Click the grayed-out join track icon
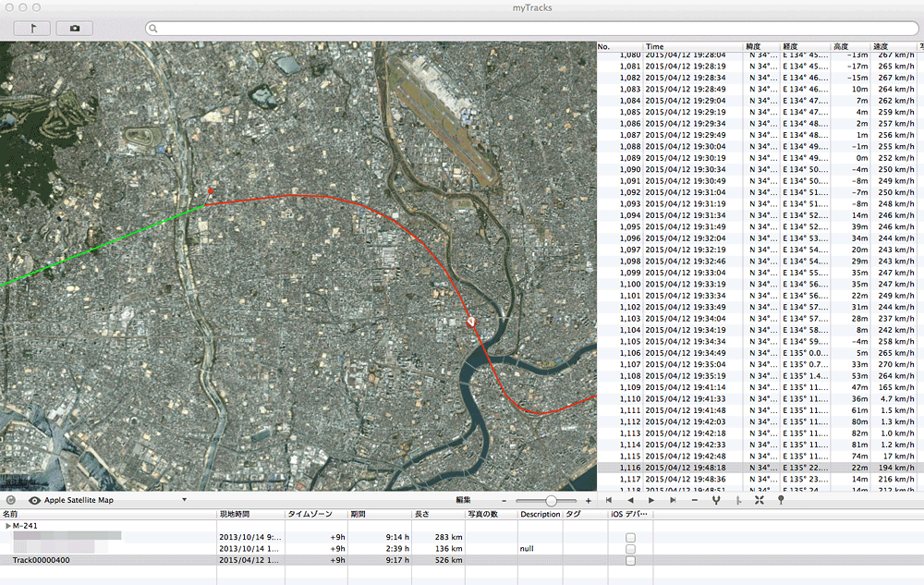Viewport: 924px width, 585px height. point(737,500)
